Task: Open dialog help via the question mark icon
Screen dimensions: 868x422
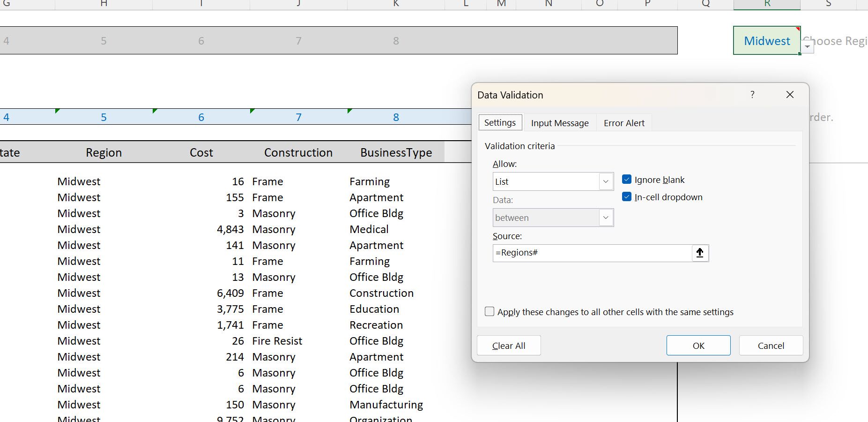Action: coord(752,94)
